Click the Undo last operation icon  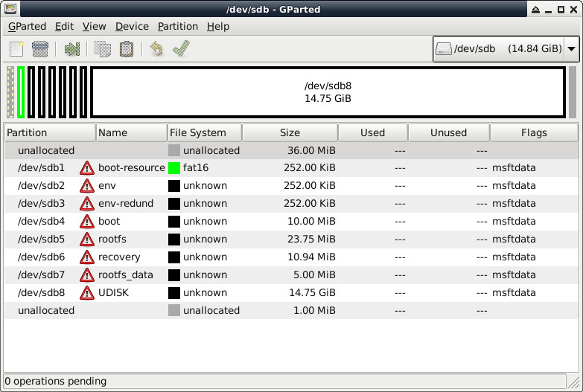[156, 49]
